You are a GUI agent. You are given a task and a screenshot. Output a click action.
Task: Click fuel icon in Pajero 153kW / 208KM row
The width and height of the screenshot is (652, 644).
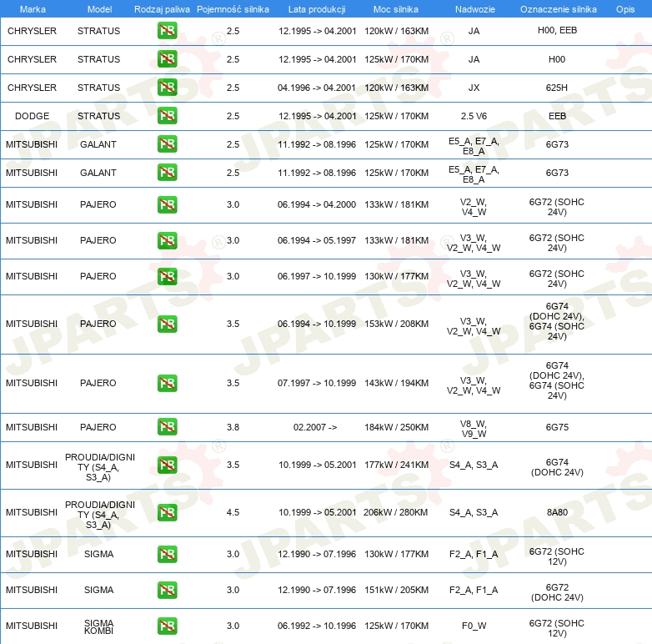point(167,324)
